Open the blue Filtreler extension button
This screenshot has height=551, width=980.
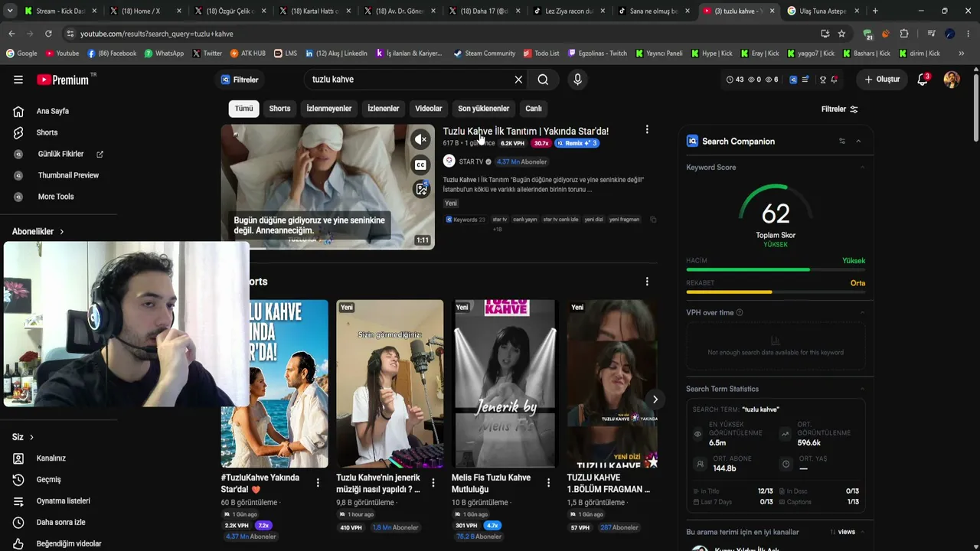[240, 80]
